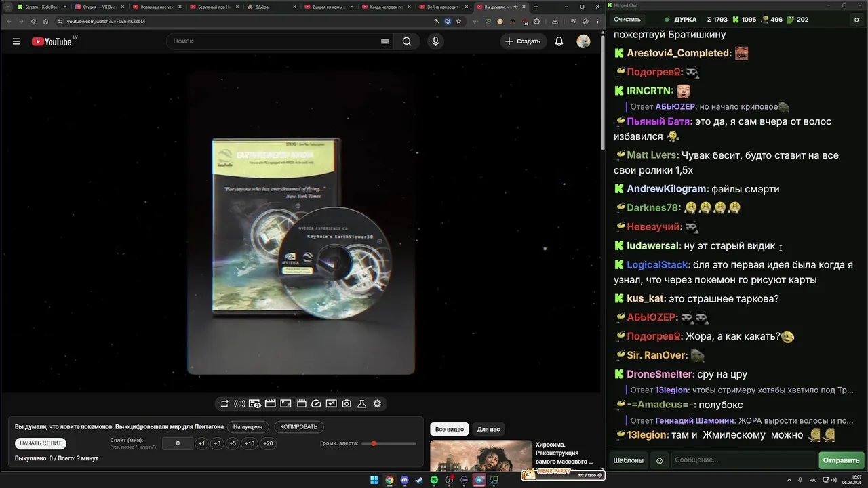Viewport: 868px width, 488px height.
Task: Click the flask icon in video toolbar
Action: tap(362, 404)
